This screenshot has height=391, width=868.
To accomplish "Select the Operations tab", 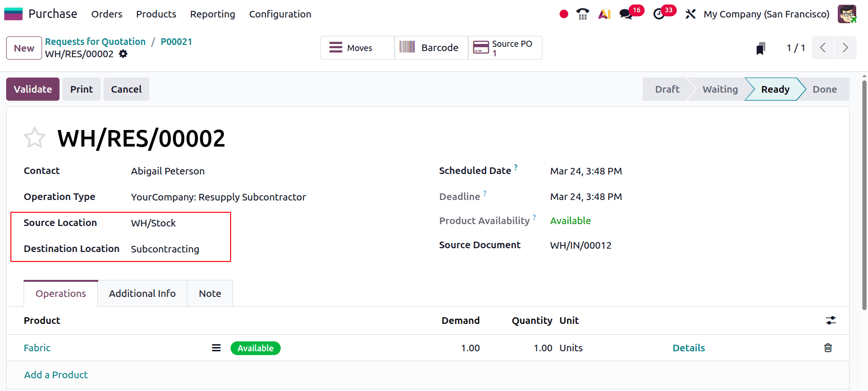I will [x=61, y=294].
